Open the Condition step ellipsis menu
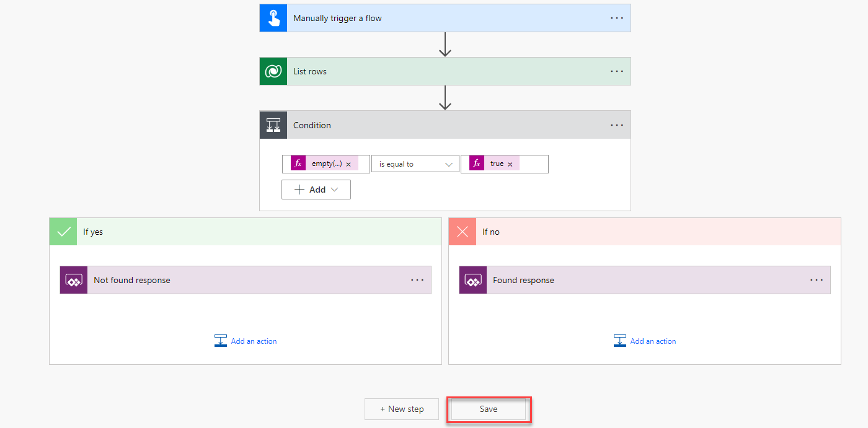This screenshot has height=428, width=868. click(x=617, y=124)
